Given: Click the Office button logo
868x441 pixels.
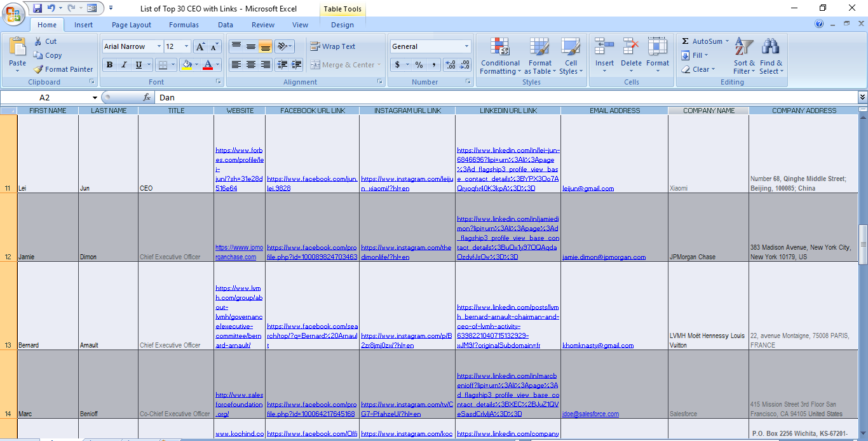Looking at the screenshot, I should (13, 13).
